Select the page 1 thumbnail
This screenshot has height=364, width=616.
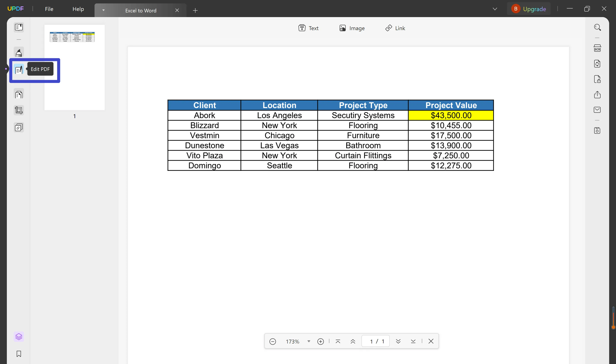coord(74,67)
